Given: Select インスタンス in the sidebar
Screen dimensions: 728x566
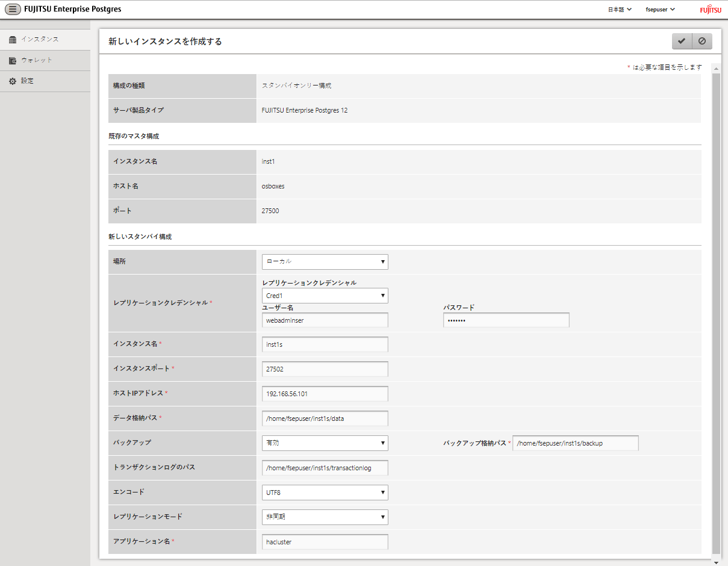Looking at the screenshot, I should click(40, 39).
